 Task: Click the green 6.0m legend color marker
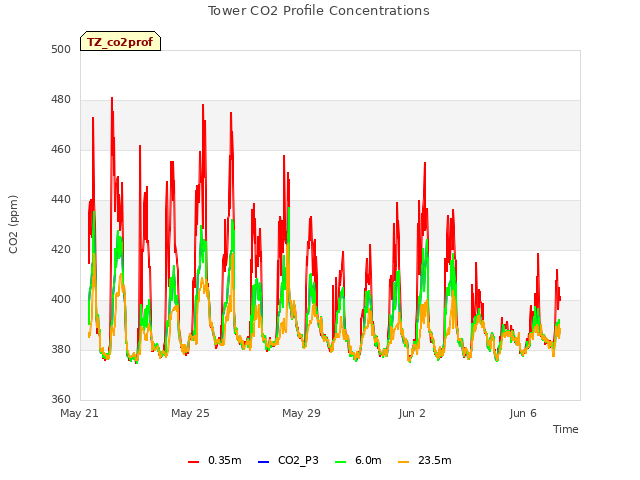click(x=340, y=462)
